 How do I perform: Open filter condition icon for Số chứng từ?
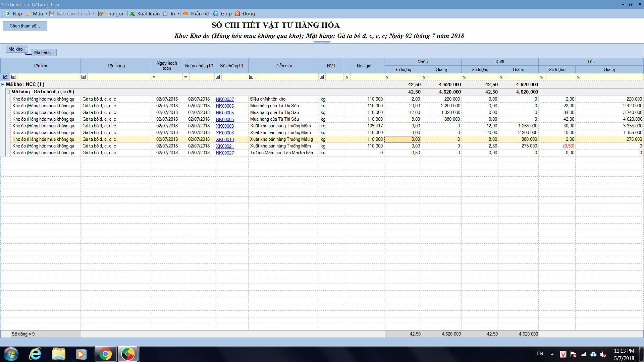pos(218,77)
